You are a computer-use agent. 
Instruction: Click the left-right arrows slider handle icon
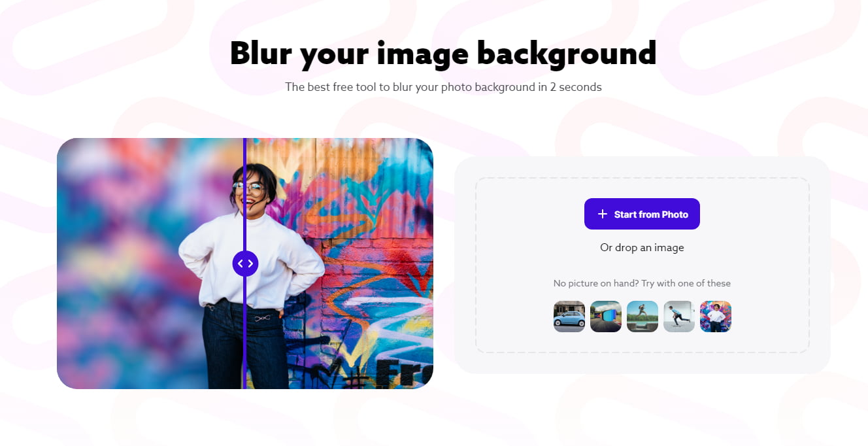click(246, 264)
